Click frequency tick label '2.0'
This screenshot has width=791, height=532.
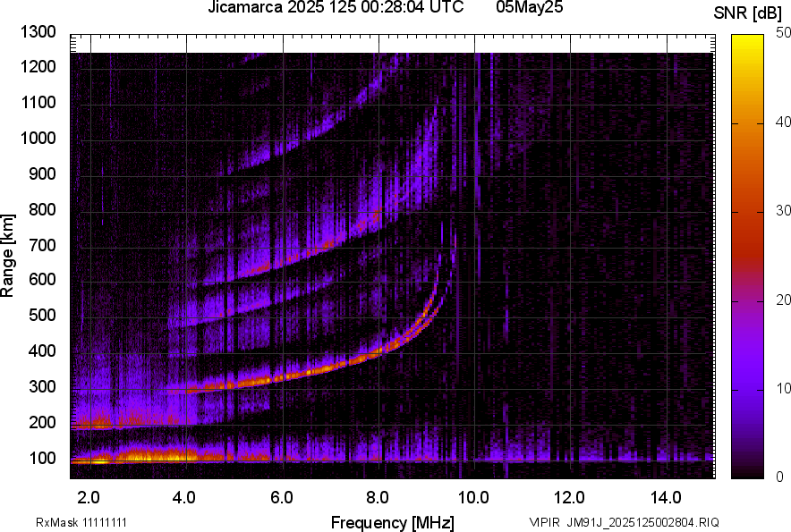point(89,498)
